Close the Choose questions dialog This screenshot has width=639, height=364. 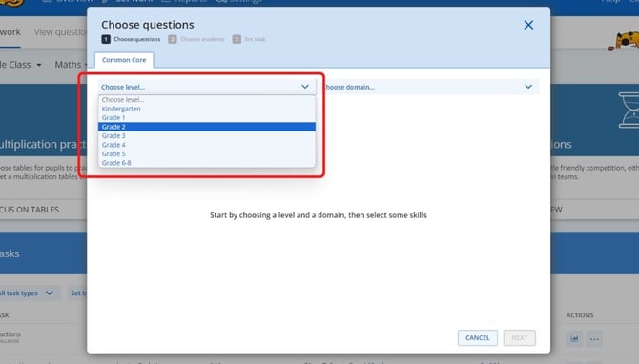click(528, 25)
